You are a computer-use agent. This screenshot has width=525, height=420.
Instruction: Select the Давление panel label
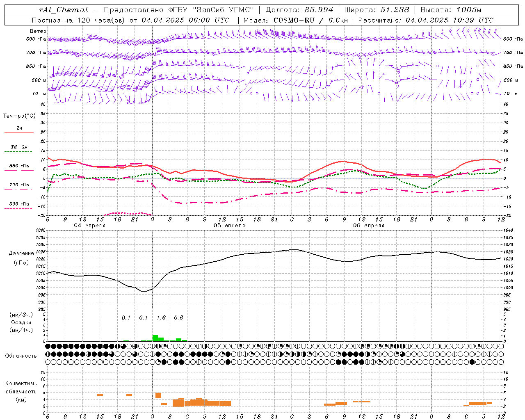tap(21, 253)
